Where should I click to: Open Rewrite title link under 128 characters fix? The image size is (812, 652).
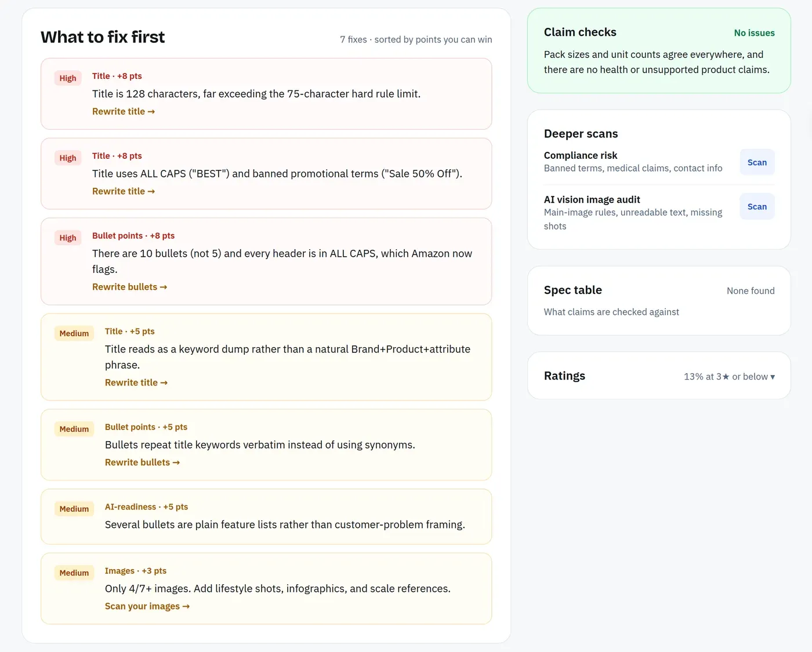pos(124,111)
